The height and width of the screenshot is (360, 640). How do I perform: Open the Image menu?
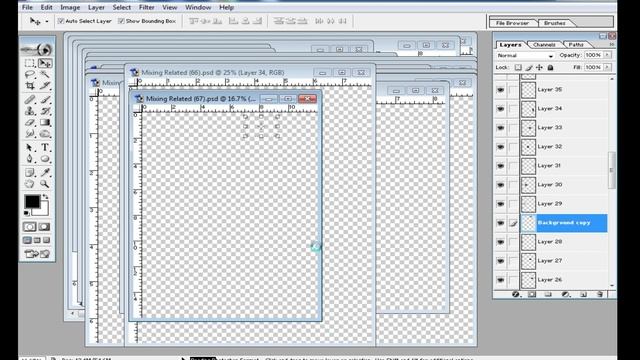(70, 7)
